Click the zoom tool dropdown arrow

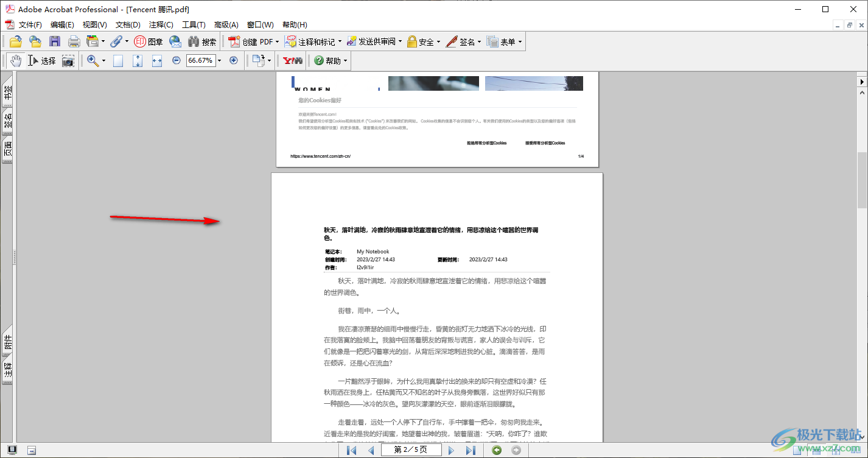[103, 60]
